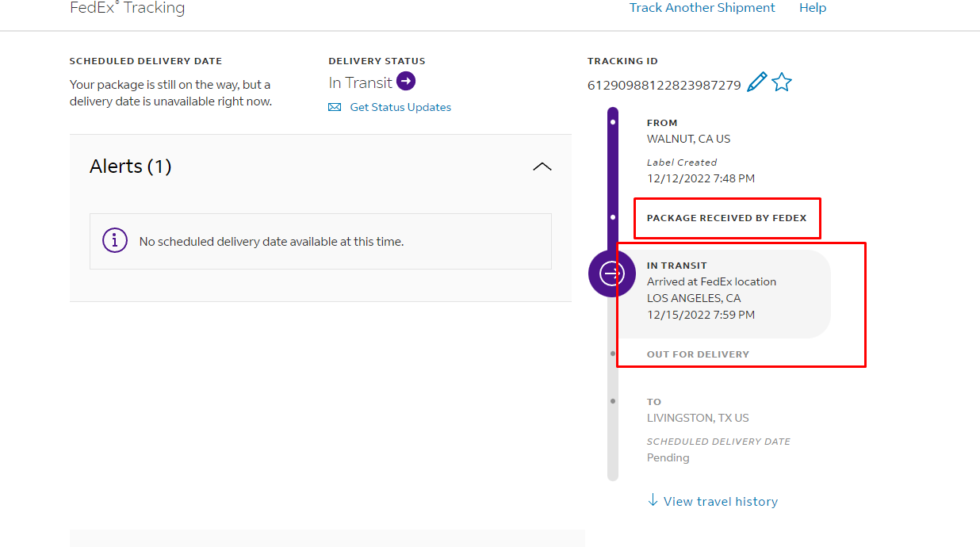Click the FedEx Tracking page title
This screenshot has height=547, width=980.
tap(127, 9)
